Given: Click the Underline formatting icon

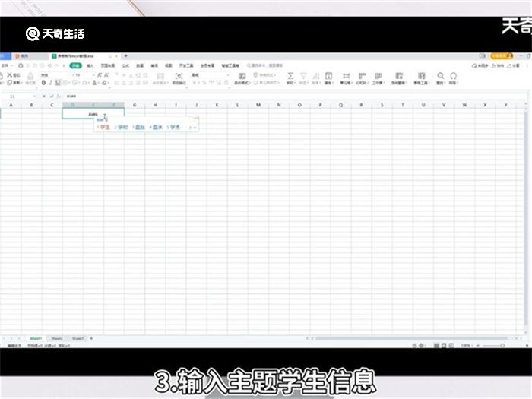Looking at the screenshot, I should [58, 83].
